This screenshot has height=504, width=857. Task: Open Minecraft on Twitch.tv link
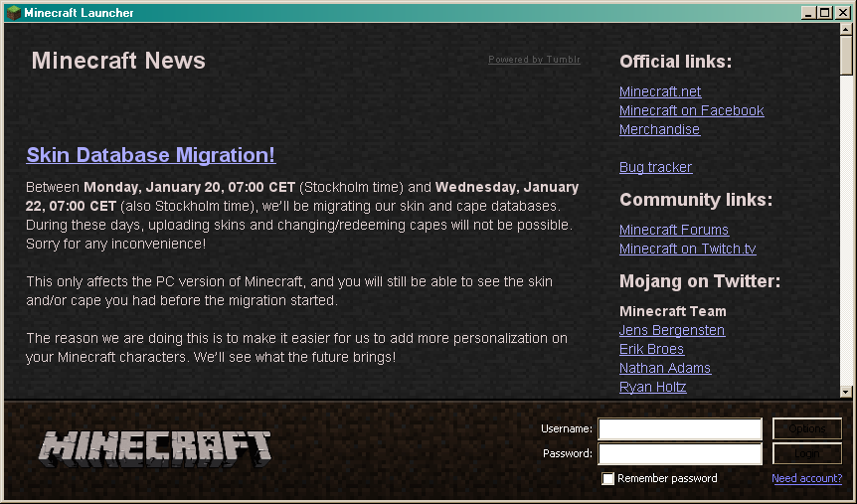pos(688,249)
